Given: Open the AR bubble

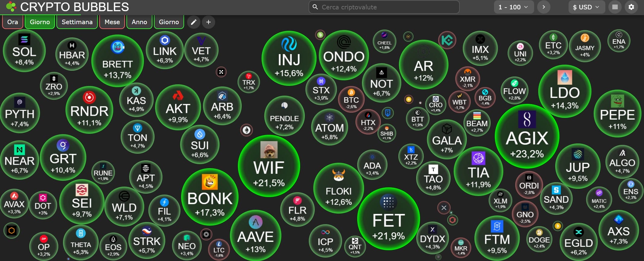Looking at the screenshot, I should [x=423, y=65].
